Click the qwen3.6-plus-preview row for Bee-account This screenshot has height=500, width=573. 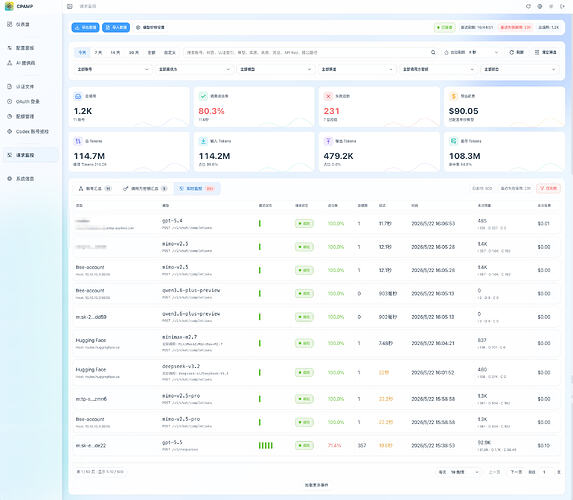click(x=316, y=293)
